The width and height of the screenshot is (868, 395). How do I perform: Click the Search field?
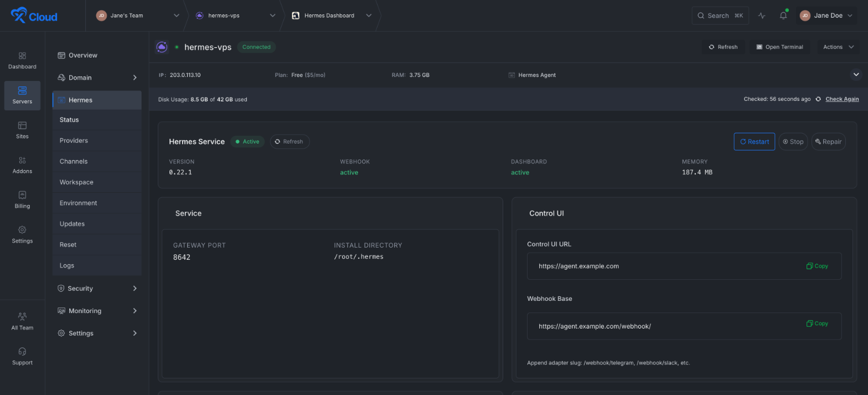coord(720,16)
